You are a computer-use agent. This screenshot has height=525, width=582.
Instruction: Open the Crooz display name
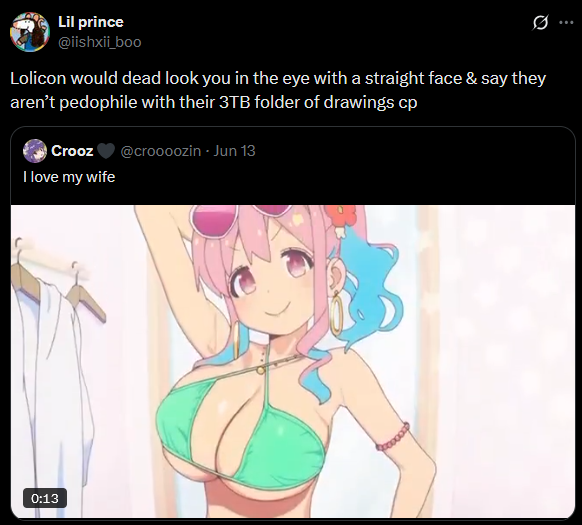72,151
